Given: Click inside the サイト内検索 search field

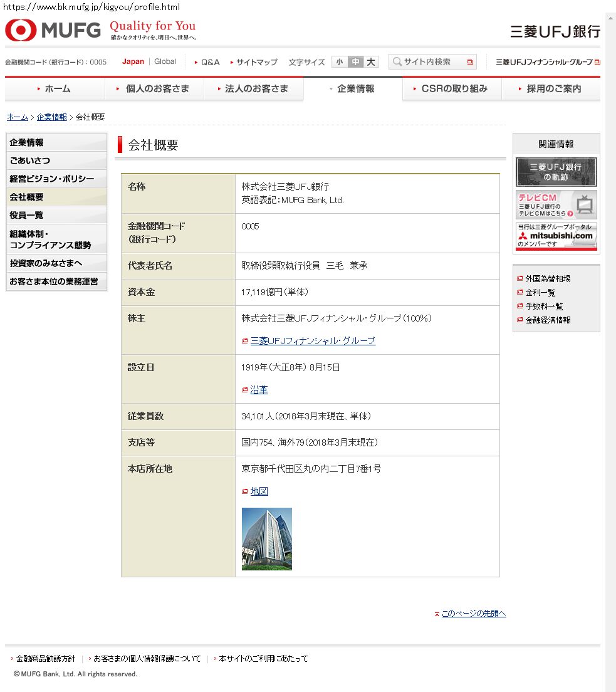Looking at the screenshot, I should click(x=429, y=62).
